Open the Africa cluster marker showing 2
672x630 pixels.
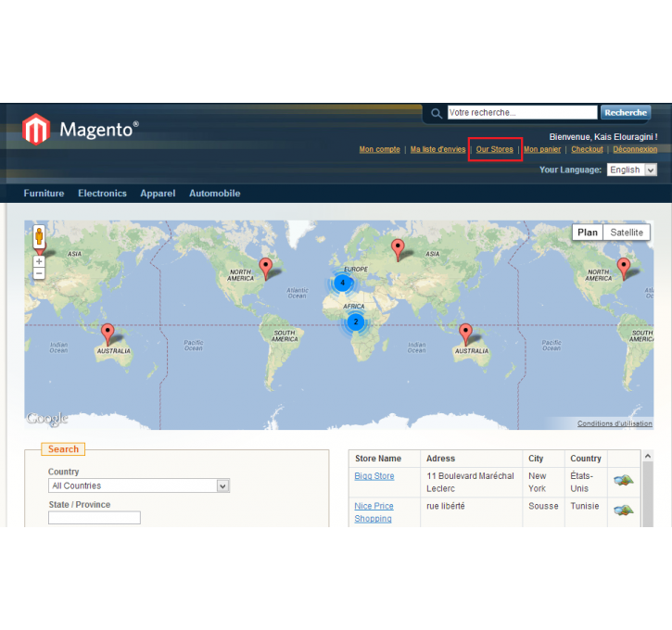355,321
